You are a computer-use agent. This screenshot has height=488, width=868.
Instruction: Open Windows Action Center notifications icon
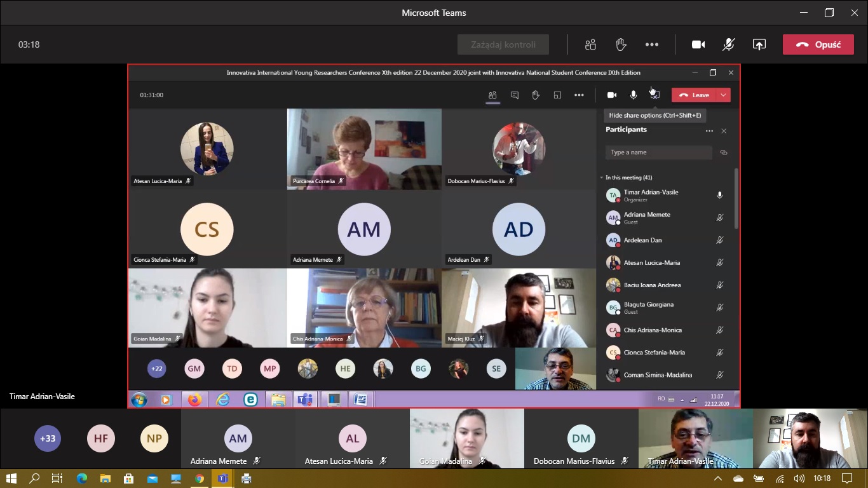coord(846,478)
